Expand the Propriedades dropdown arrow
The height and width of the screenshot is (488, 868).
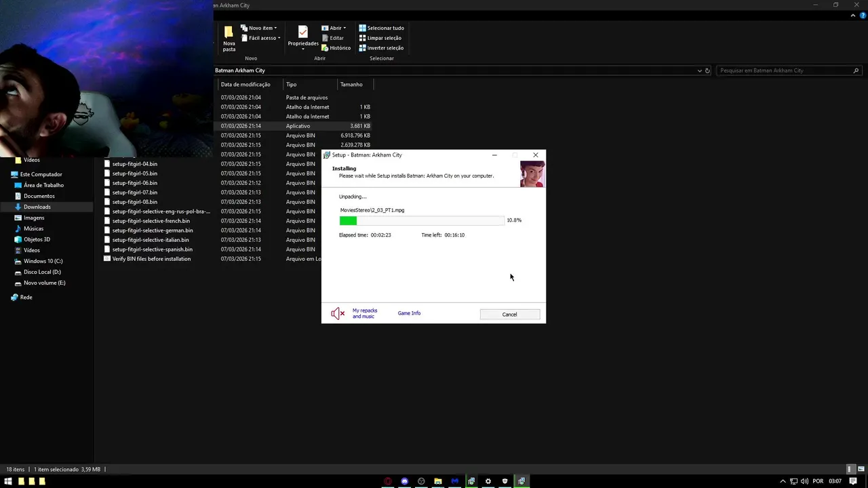303,49
